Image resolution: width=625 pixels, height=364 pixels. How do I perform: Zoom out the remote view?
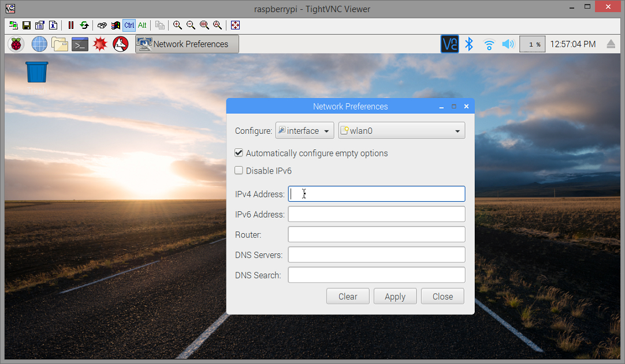pos(191,25)
